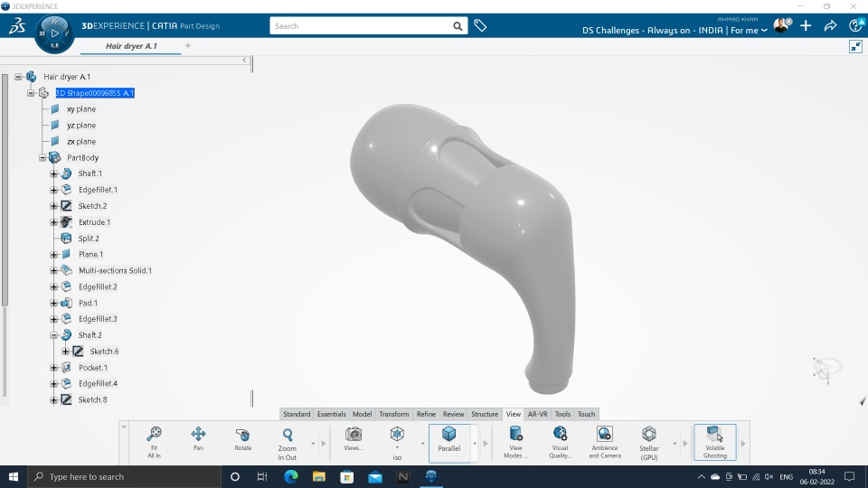Click the Fit All In tool
This screenshot has height=488, width=868.
pos(154,442)
